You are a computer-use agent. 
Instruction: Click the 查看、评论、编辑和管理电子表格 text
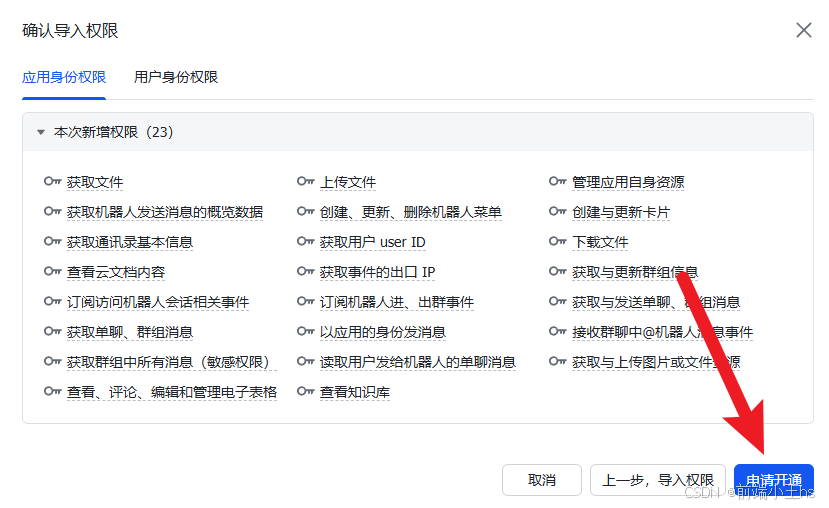click(x=172, y=393)
